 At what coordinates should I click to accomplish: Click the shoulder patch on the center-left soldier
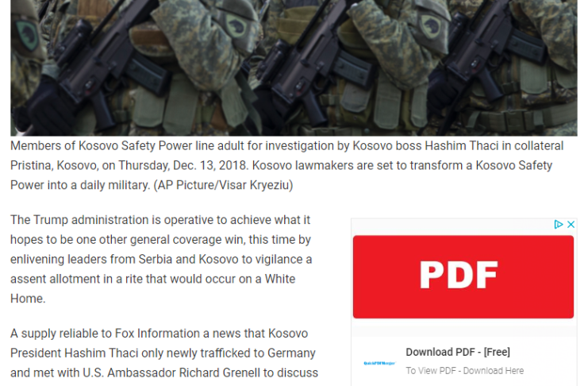click(236, 25)
